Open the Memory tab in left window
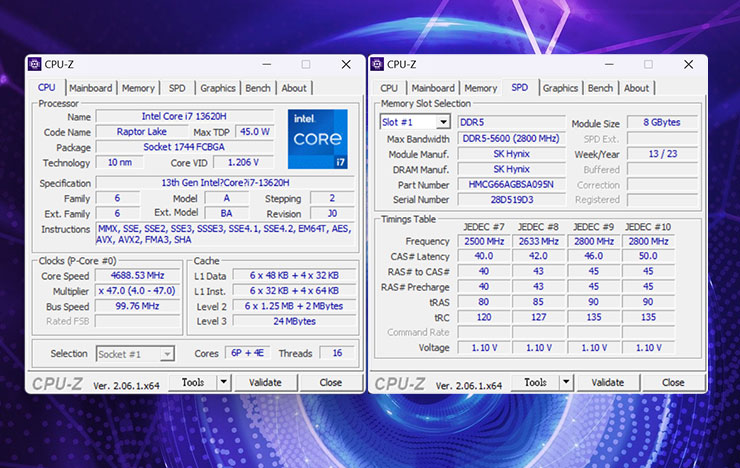Viewport: 740px width, 468px height. (138, 88)
